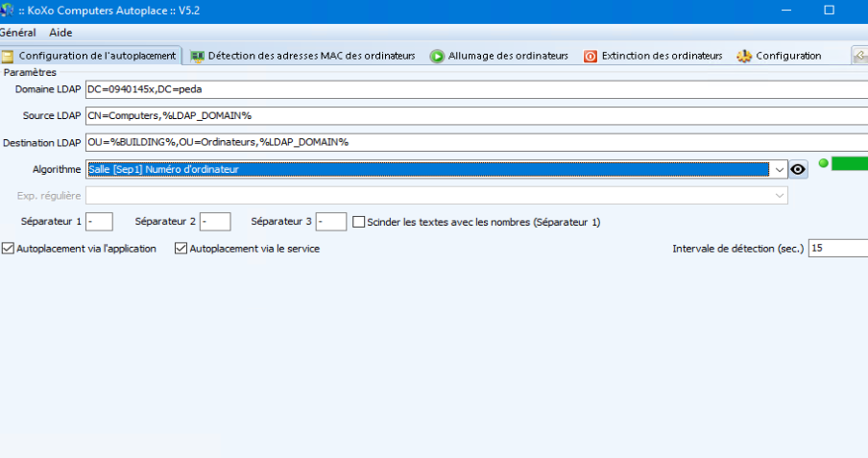
Task: Open Extinction des ordinateurs tab
Action: pos(653,56)
